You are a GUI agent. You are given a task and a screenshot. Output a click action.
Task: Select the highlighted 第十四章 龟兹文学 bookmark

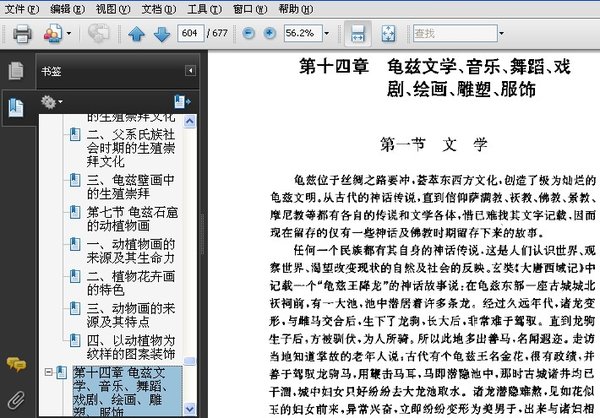127,391
